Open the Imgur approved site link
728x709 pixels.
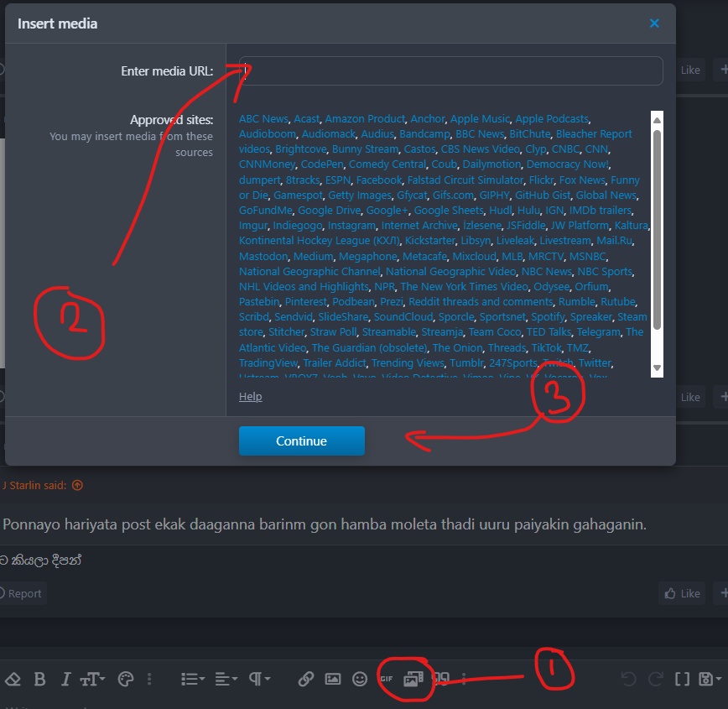tap(253, 226)
